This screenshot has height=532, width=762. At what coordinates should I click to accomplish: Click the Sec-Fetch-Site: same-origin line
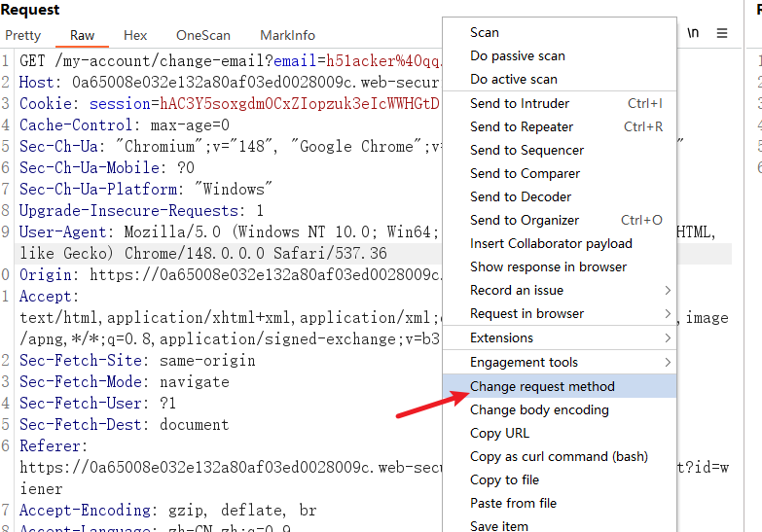coord(137,360)
